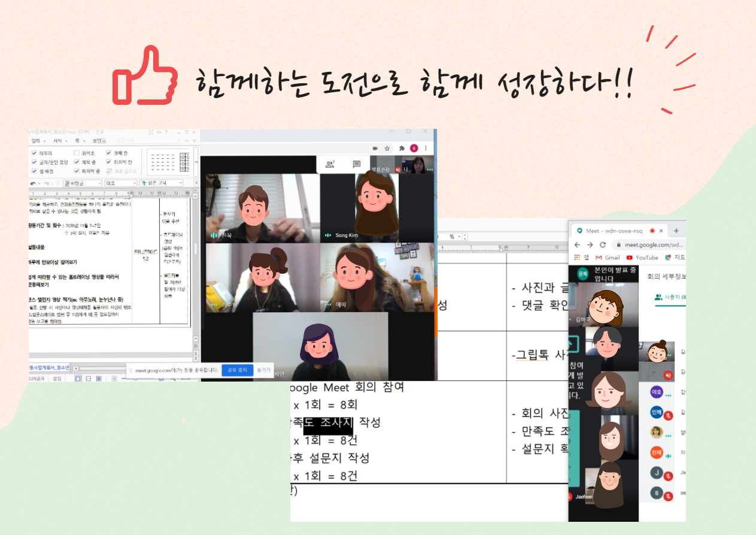Image resolution: width=756 pixels, height=535 pixels.
Task: Open the 서식 menu
Action: pos(57,141)
